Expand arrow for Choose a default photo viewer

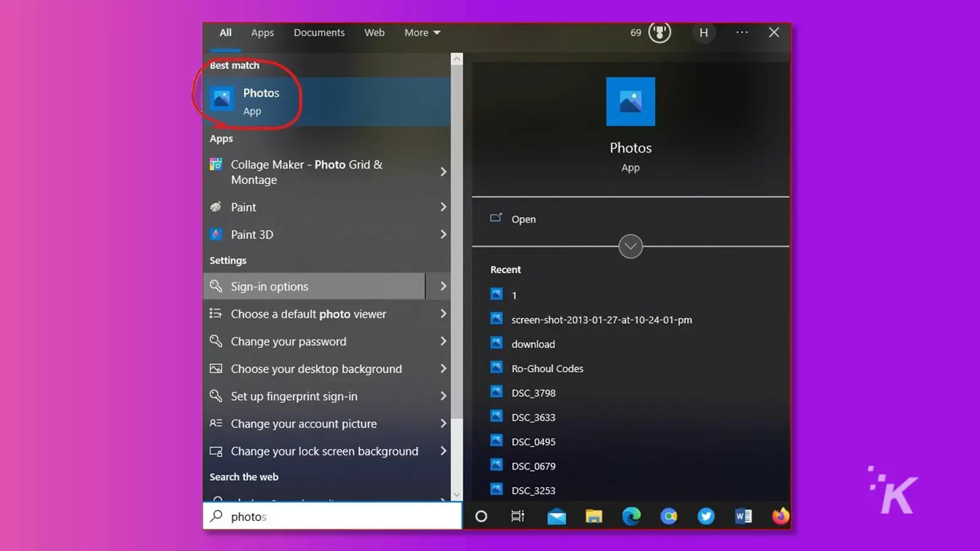[443, 313]
